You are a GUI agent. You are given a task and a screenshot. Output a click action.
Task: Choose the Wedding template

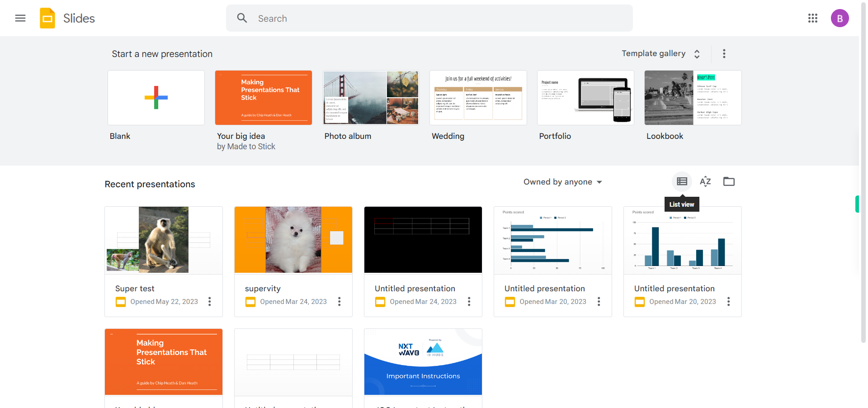click(478, 98)
